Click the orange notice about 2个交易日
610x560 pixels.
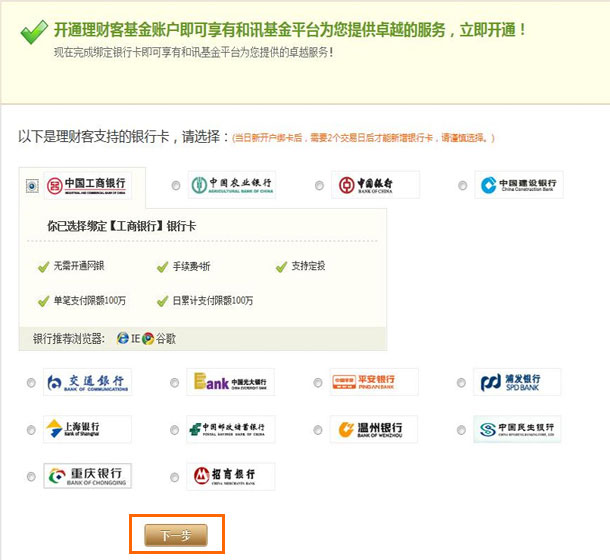(363, 138)
